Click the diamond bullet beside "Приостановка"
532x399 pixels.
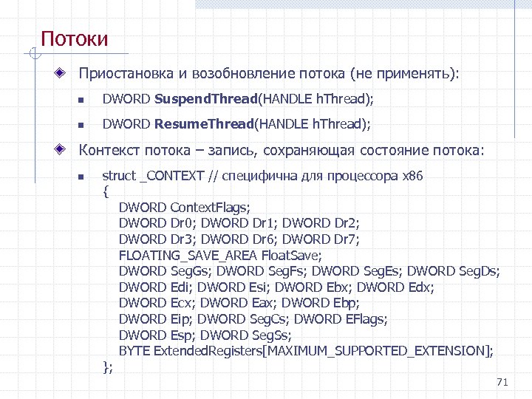coord(60,72)
